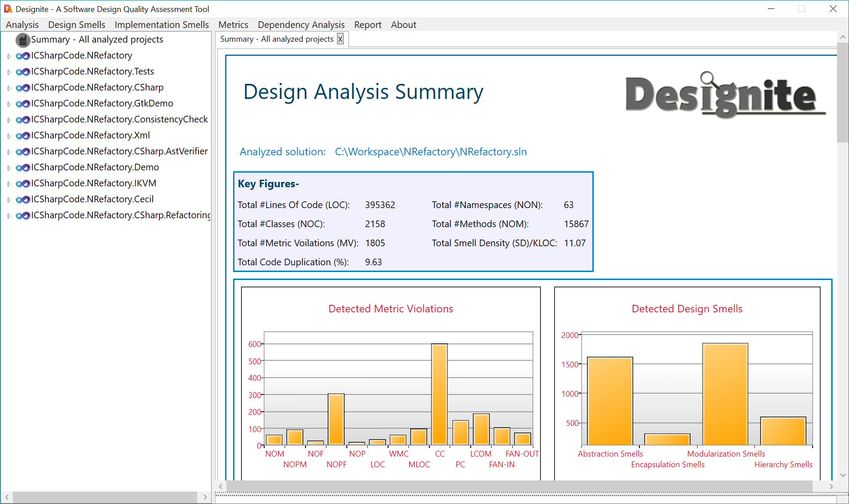This screenshot has height=504, width=849.
Task: Select ICSharpCode.NRefactory.GtkDemo tree item
Action: click(x=102, y=103)
